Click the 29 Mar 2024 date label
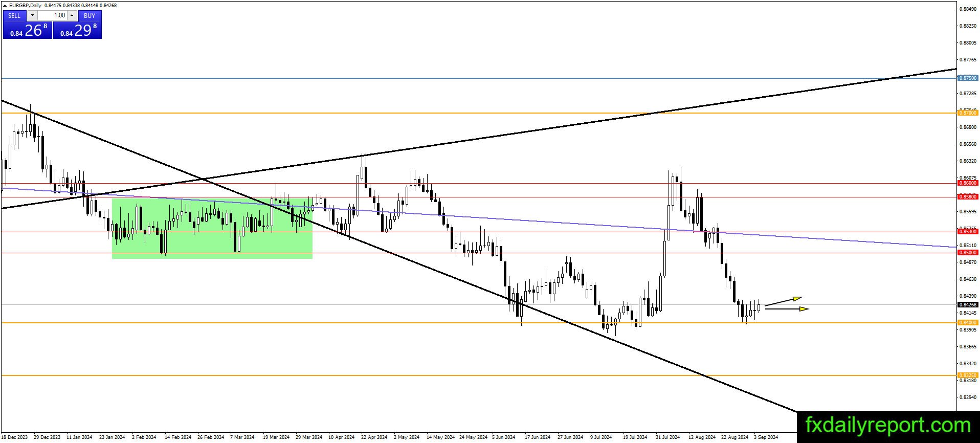 coord(309,437)
